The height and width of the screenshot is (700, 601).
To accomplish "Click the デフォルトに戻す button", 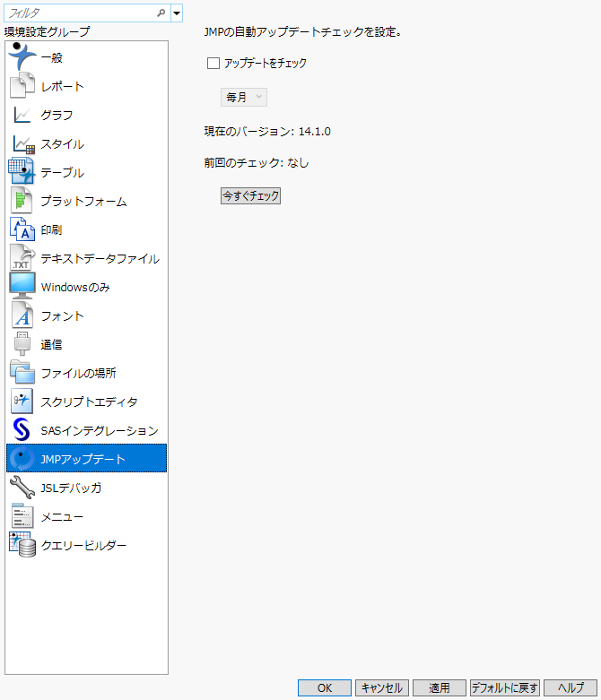I will 505,688.
